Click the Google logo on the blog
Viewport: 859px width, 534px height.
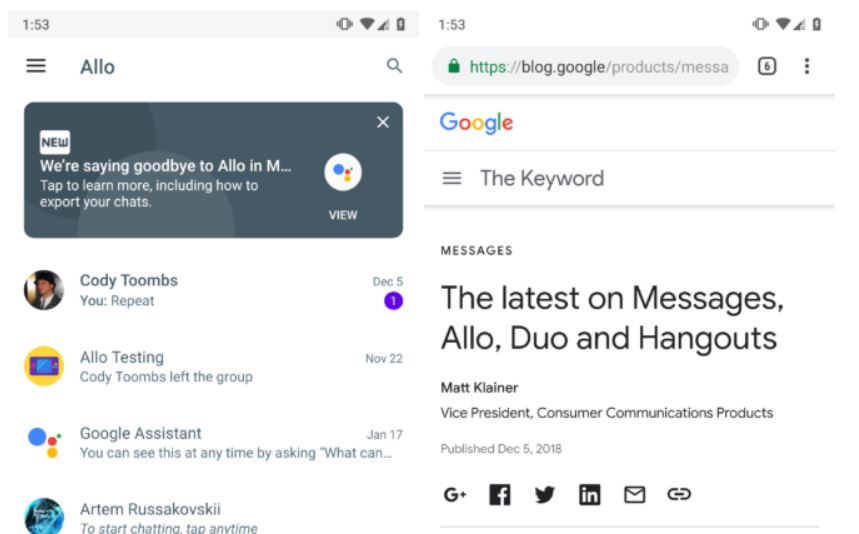tap(476, 123)
